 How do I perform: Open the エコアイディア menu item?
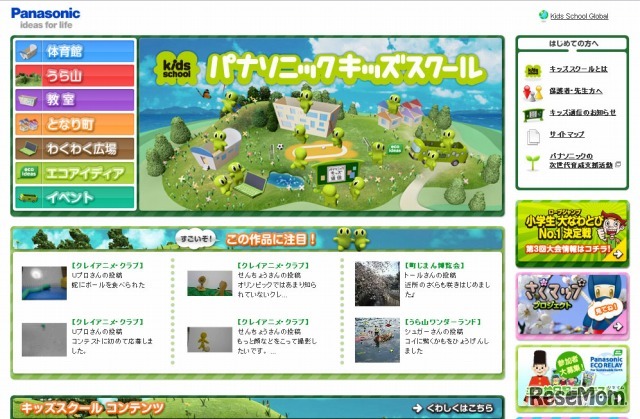(75, 173)
